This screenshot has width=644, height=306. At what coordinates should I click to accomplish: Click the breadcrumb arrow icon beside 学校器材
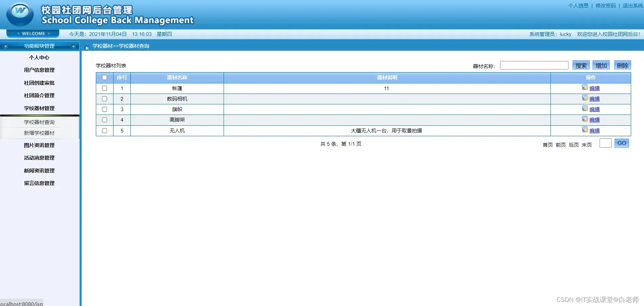[87, 48]
